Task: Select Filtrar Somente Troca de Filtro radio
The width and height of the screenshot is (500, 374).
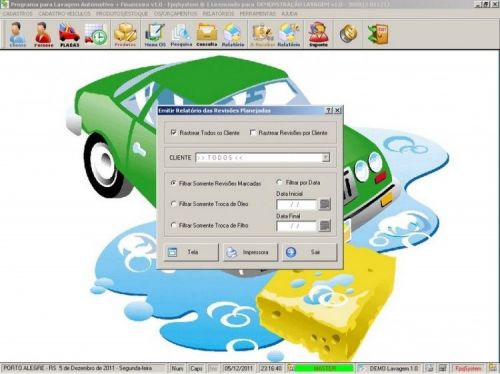Action: [x=173, y=225]
